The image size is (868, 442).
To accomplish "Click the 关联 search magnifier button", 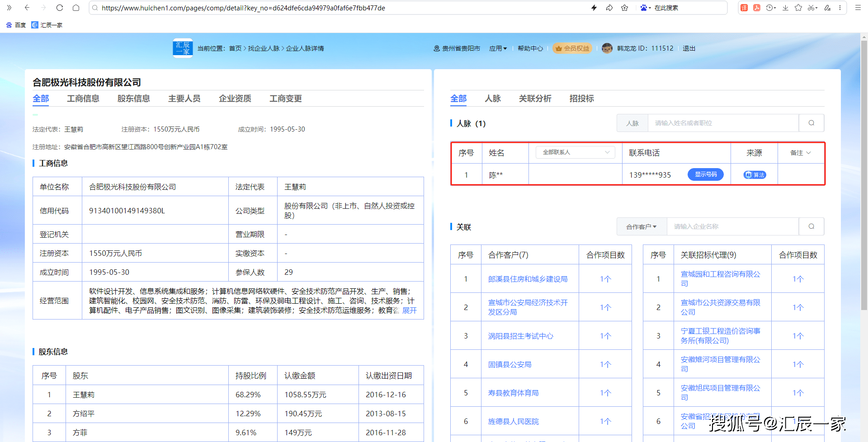I will click(811, 226).
